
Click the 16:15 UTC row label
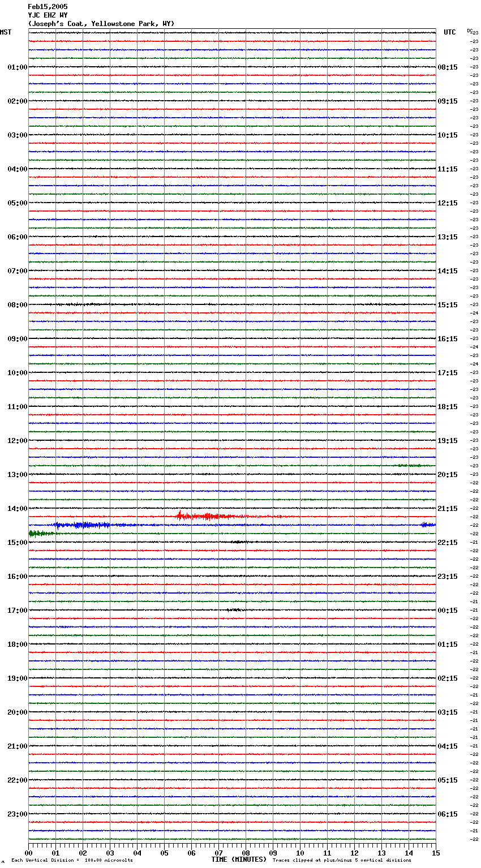[448, 339]
